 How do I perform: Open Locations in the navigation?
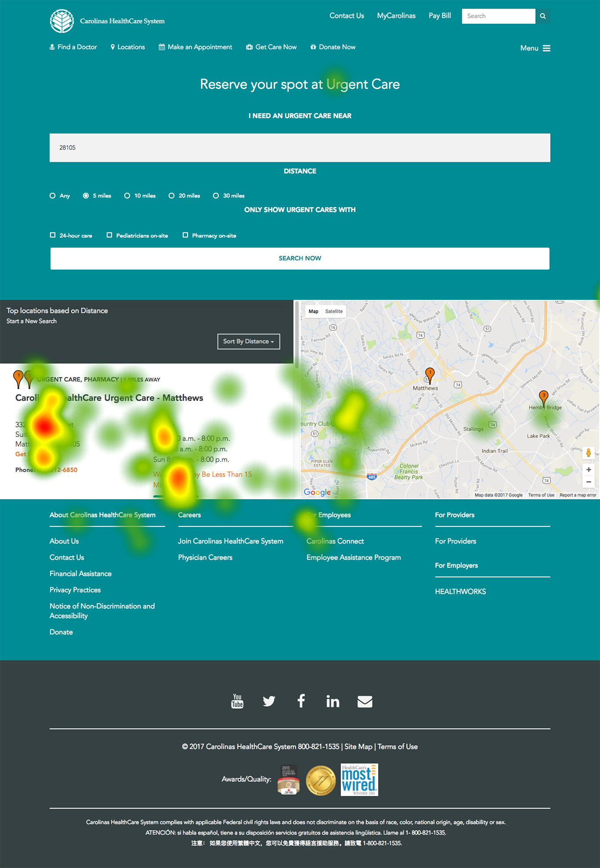pyautogui.click(x=128, y=47)
